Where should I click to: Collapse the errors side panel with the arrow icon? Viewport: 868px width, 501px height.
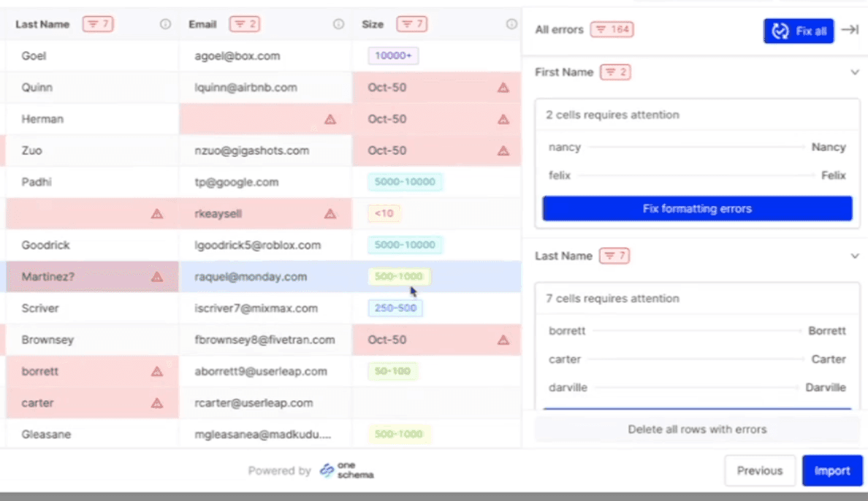click(850, 29)
